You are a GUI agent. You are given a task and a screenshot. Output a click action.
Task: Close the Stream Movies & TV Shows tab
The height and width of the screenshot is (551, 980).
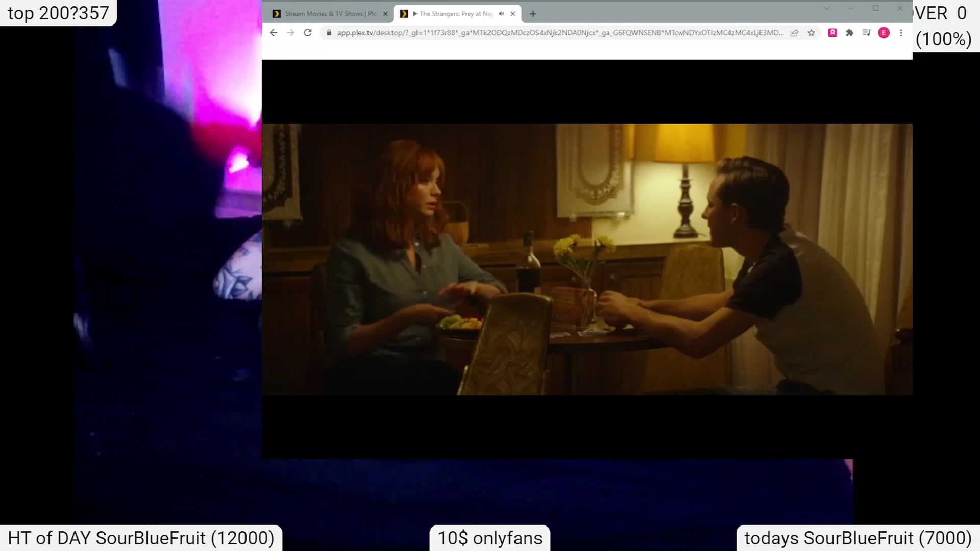385,14
